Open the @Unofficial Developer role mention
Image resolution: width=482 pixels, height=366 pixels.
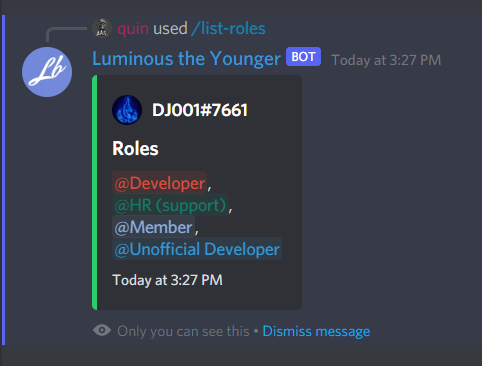click(197, 249)
